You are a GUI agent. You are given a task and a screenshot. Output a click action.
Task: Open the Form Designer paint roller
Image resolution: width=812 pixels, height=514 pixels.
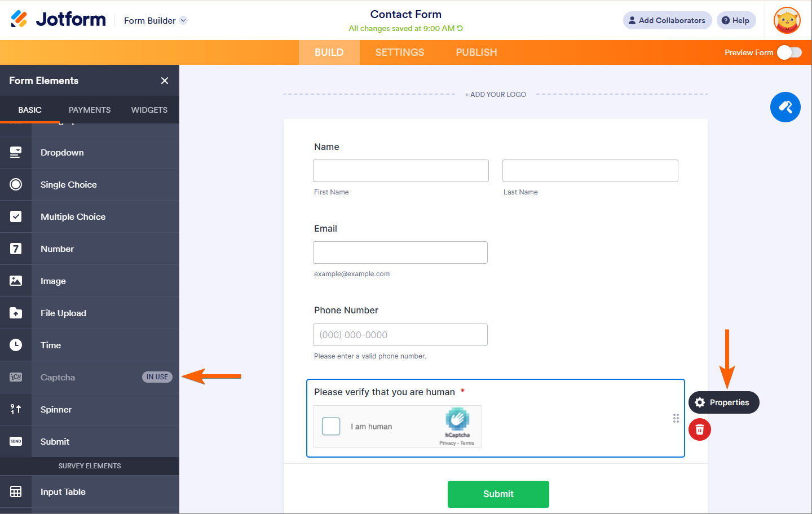click(x=785, y=107)
